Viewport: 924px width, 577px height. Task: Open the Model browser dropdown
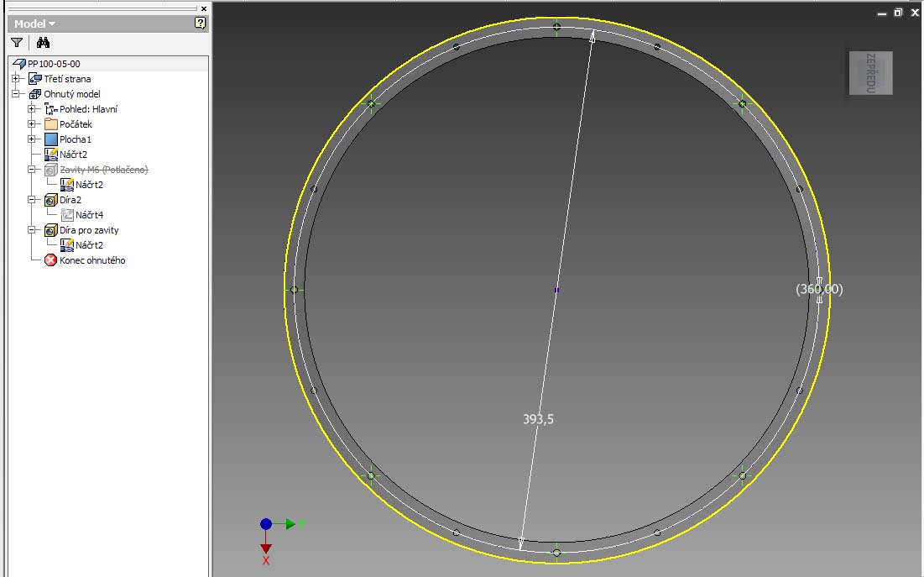pyautogui.click(x=34, y=24)
